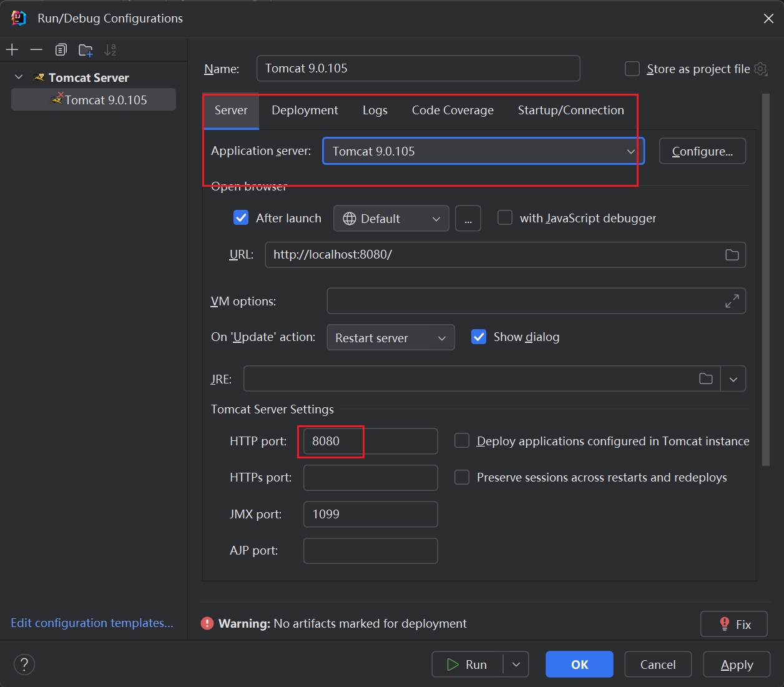Viewport: 784px width, 687px height.
Task: Click the Run button
Action: [468, 665]
